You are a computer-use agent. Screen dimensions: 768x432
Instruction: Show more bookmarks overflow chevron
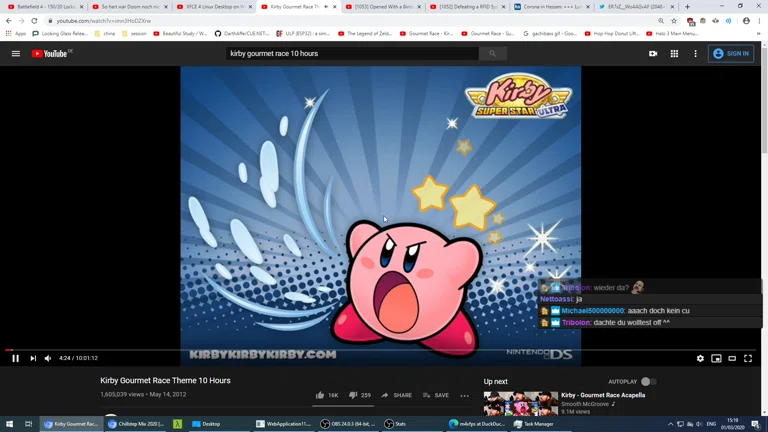[758, 34]
